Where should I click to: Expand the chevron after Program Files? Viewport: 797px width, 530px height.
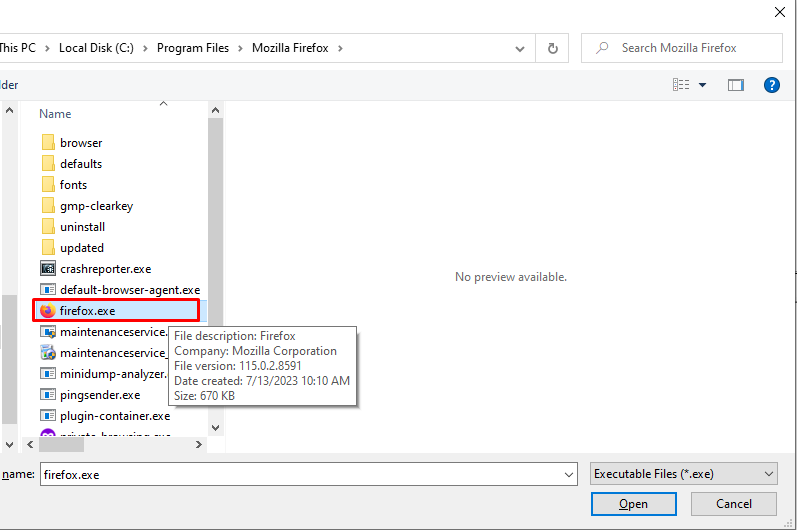pyautogui.click(x=240, y=48)
